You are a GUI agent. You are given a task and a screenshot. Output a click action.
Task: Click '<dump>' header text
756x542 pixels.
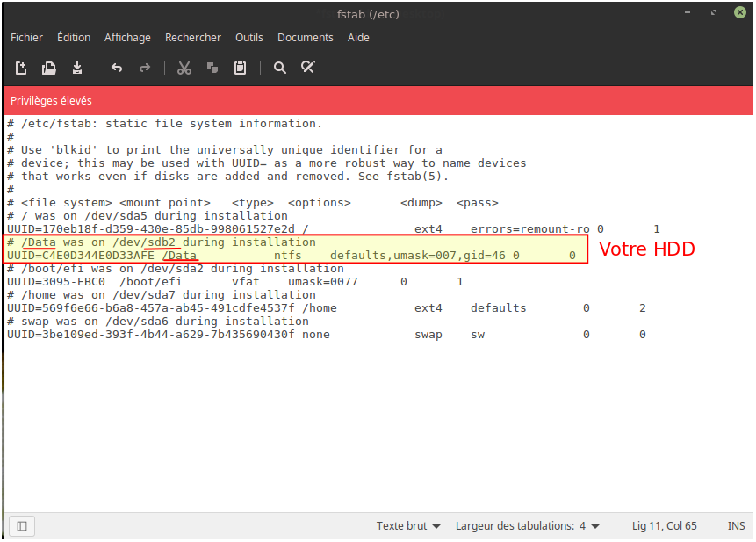click(421, 203)
